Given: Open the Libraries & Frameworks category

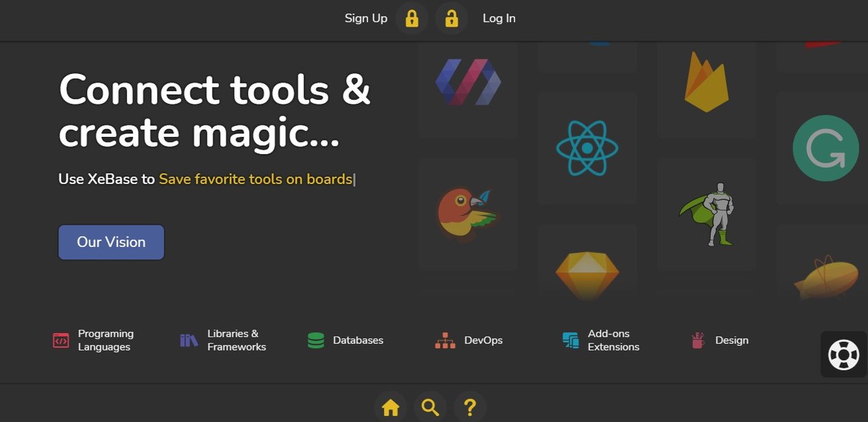Looking at the screenshot, I should 237,341.
